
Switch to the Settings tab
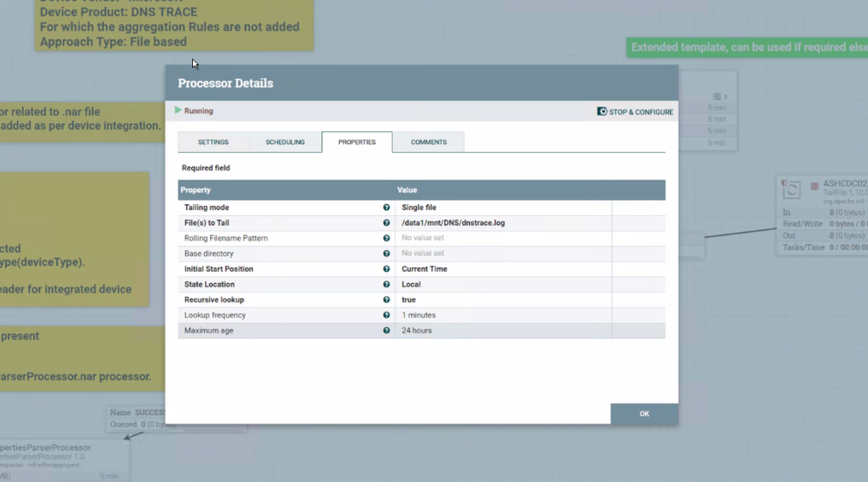[x=213, y=142]
